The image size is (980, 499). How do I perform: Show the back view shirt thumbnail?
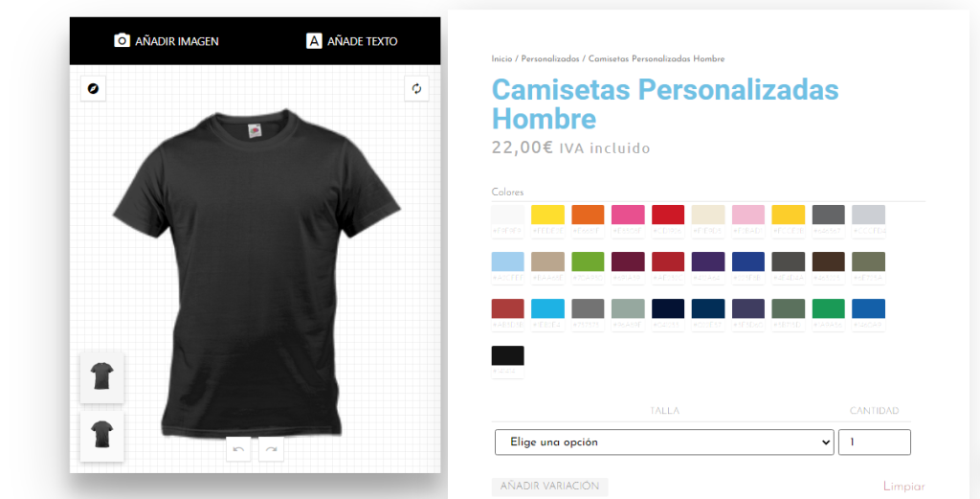click(x=101, y=435)
